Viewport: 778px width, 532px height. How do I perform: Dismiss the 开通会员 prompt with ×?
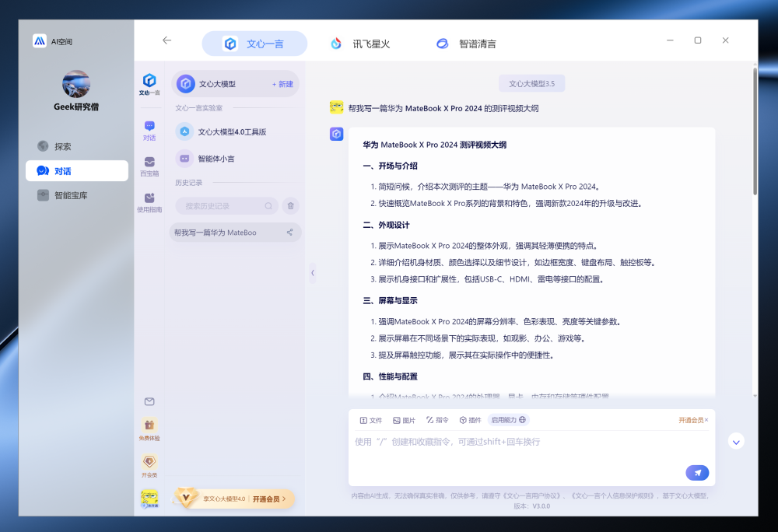[x=706, y=420]
